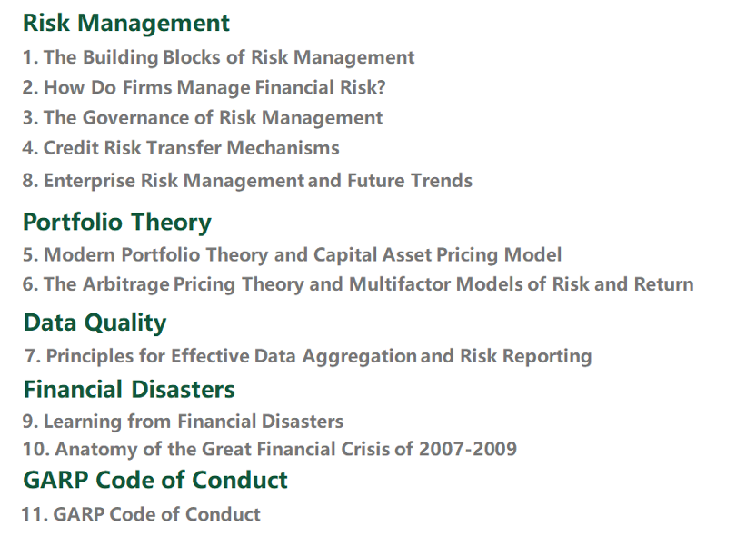Select Learning from Financial Disasters chapter
The image size is (756, 556).
click(183, 422)
